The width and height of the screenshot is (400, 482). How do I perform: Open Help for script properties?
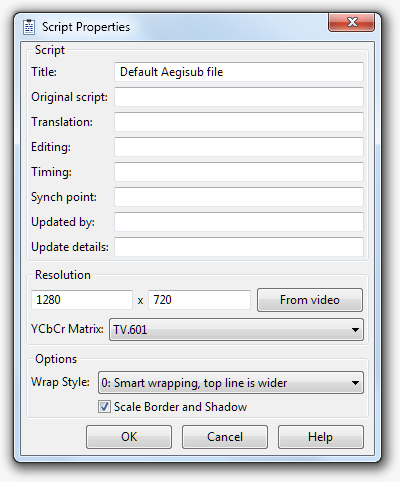(x=321, y=437)
